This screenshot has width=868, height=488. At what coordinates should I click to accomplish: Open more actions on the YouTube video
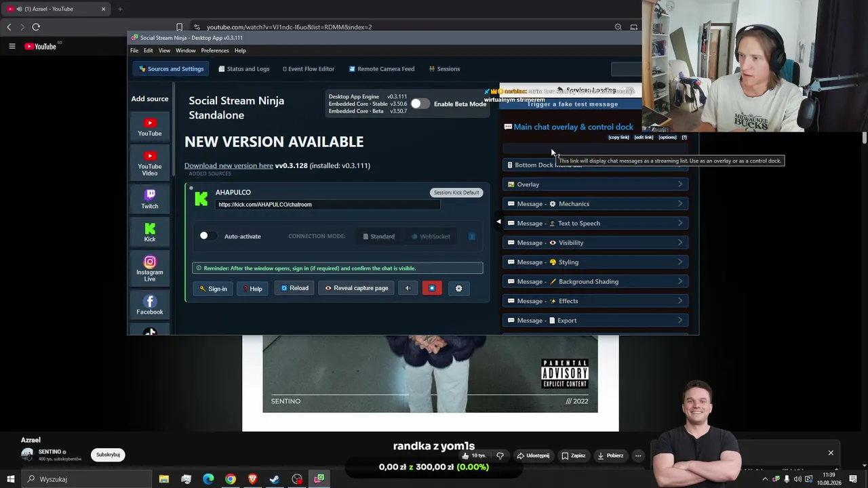[638, 455]
